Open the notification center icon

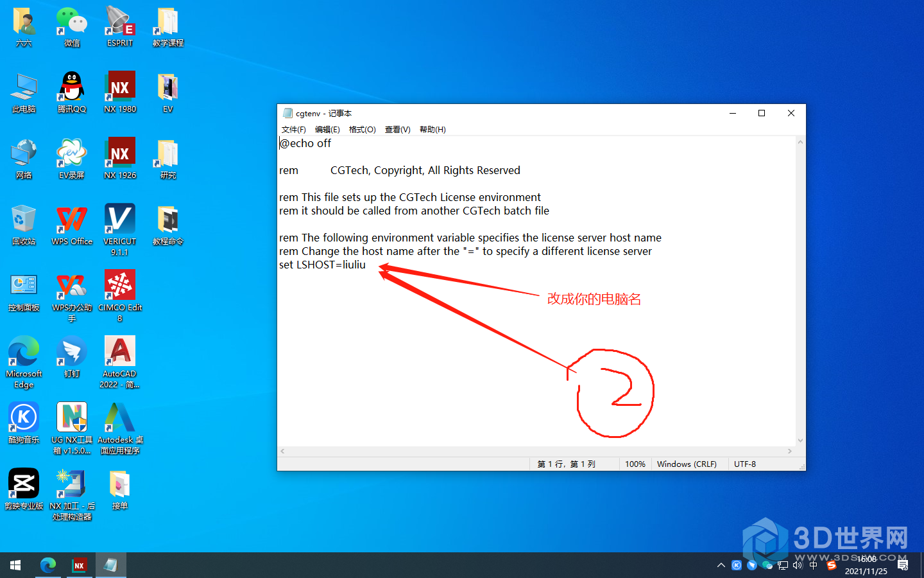point(903,565)
